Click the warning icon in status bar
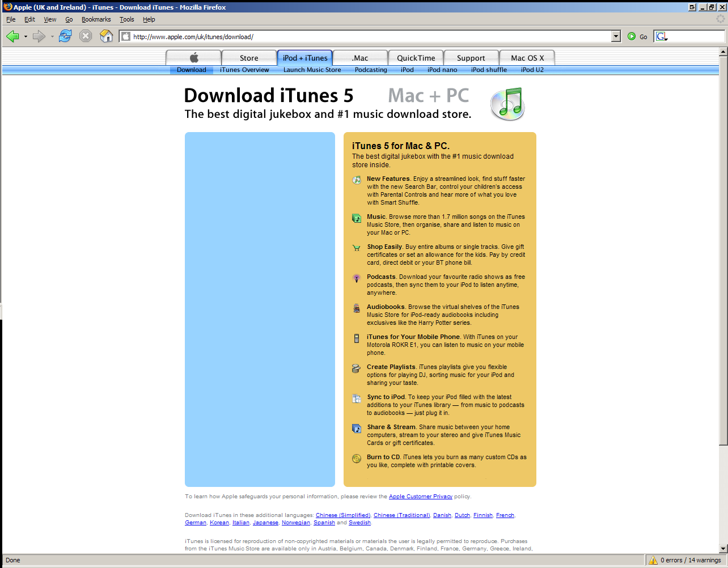Image resolution: width=728 pixels, height=568 pixels. 653,560
